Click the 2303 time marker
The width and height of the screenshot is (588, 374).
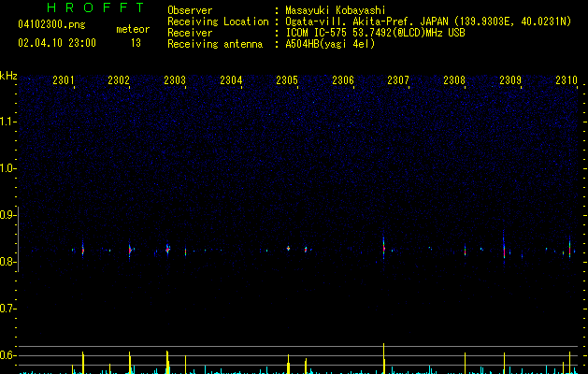point(175,80)
